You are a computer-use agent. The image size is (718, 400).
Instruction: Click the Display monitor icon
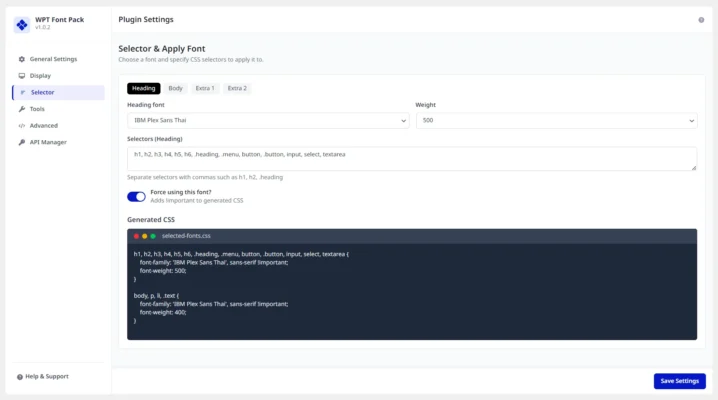pos(22,76)
